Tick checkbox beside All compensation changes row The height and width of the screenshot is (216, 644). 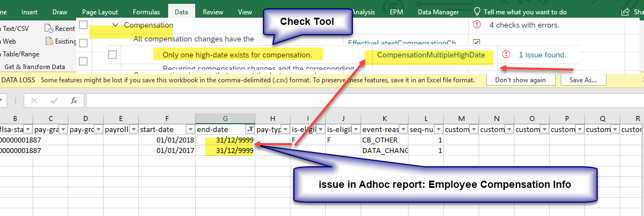[x=83, y=43]
